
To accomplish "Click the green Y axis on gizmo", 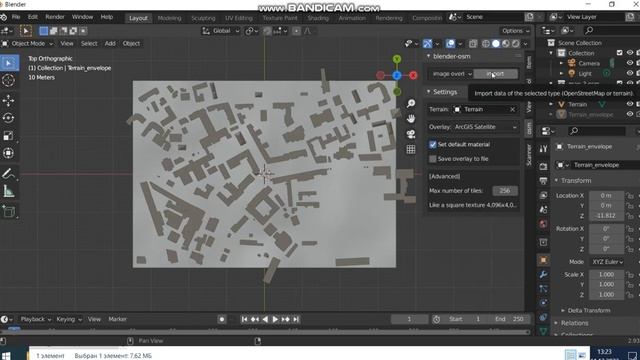I will [x=397, y=60].
